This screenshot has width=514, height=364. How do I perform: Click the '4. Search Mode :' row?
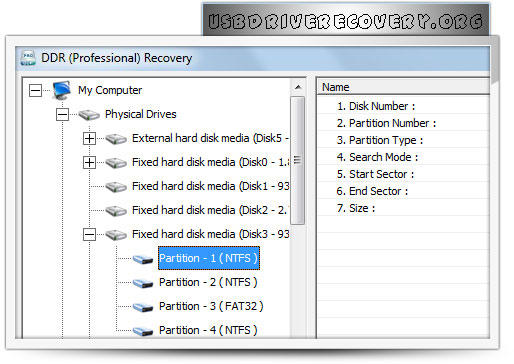pyautogui.click(x=403, y=157)
